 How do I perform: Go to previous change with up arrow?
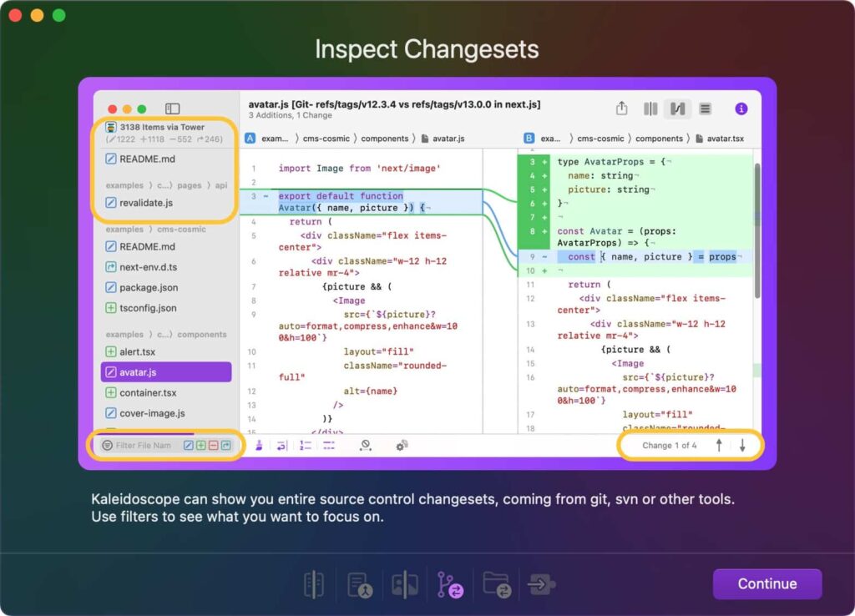718,446
